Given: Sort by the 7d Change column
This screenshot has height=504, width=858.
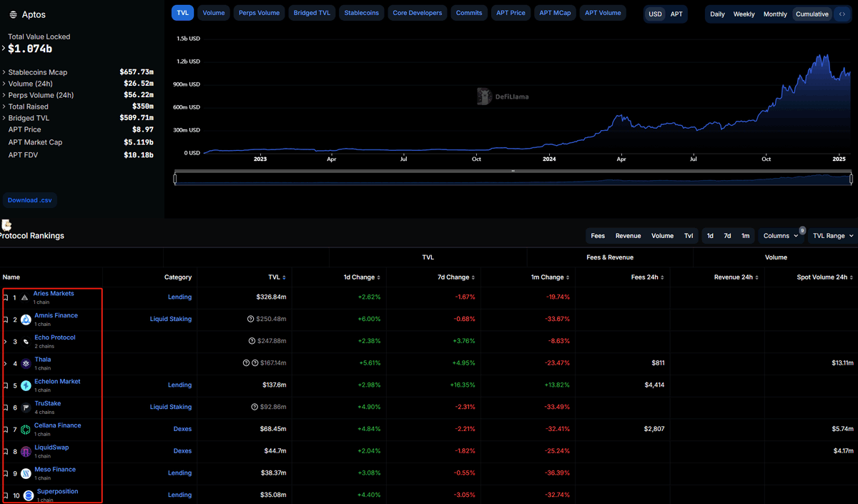Looking at the screenshot, I should coord(456,277).
